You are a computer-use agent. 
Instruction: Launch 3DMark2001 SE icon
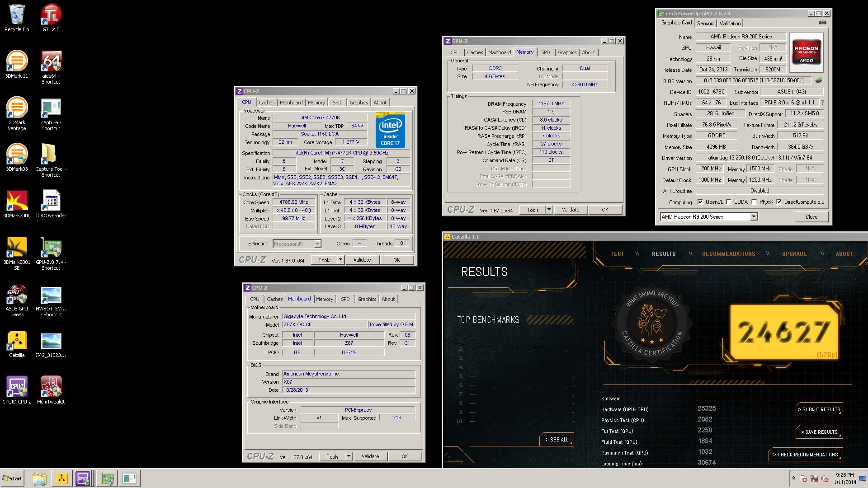pyautogui.click(x=17, y=253)
